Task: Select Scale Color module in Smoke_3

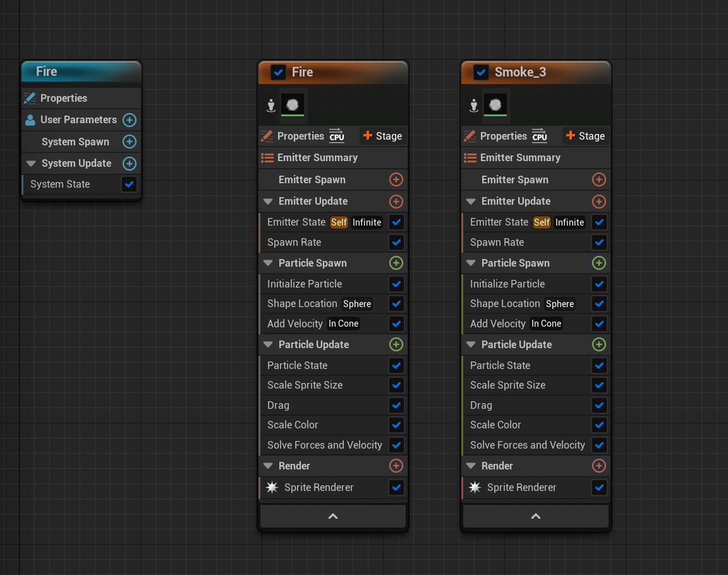Action: coord(495,425)
